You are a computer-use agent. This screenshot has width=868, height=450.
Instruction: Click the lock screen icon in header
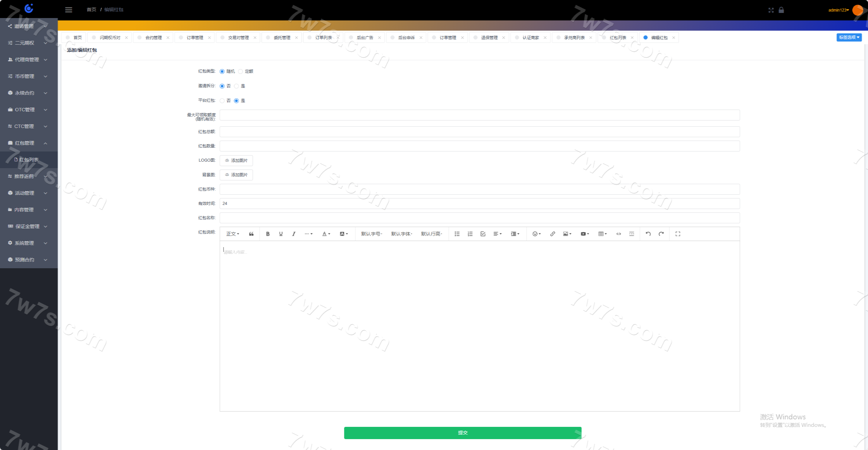click(781, 10)
